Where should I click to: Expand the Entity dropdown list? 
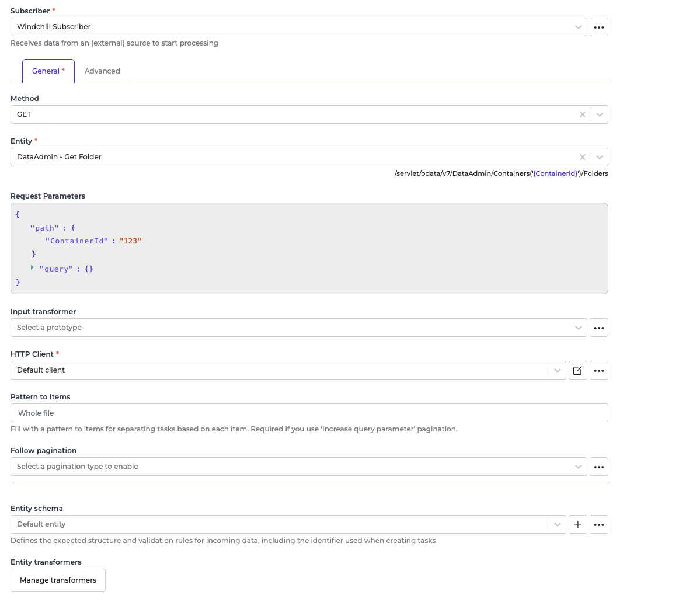[x=599, y=157]
